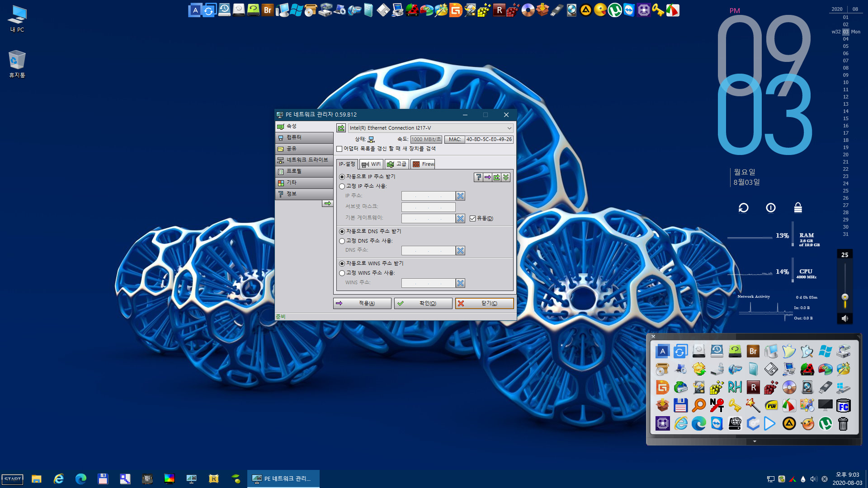Open the 컴퓨터 sidebar section
Image resolution: width=868 pixels, height=488 pixels.
(x=304, y=138)
